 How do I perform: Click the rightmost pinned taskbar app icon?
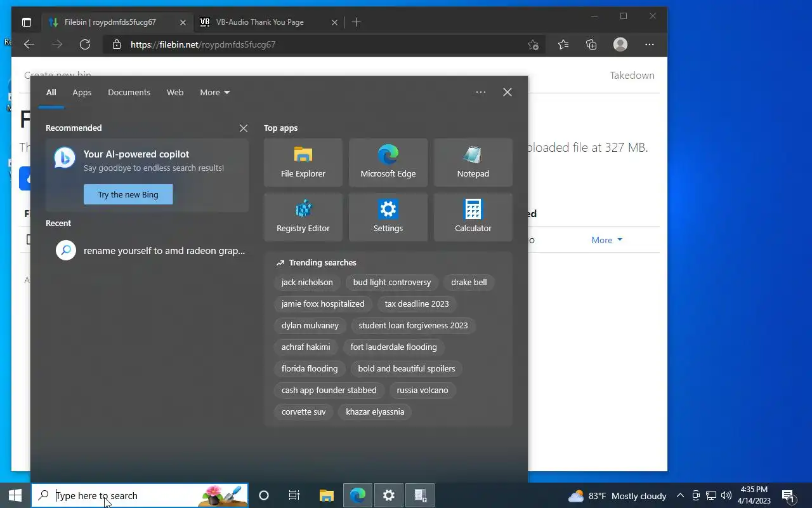(x=420, y=495)
